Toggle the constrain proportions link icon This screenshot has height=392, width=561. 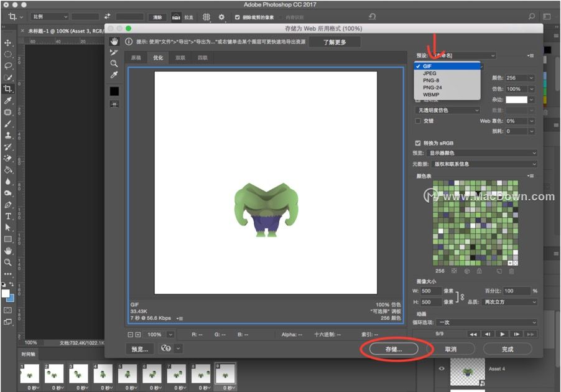click(x=462, y=297)
